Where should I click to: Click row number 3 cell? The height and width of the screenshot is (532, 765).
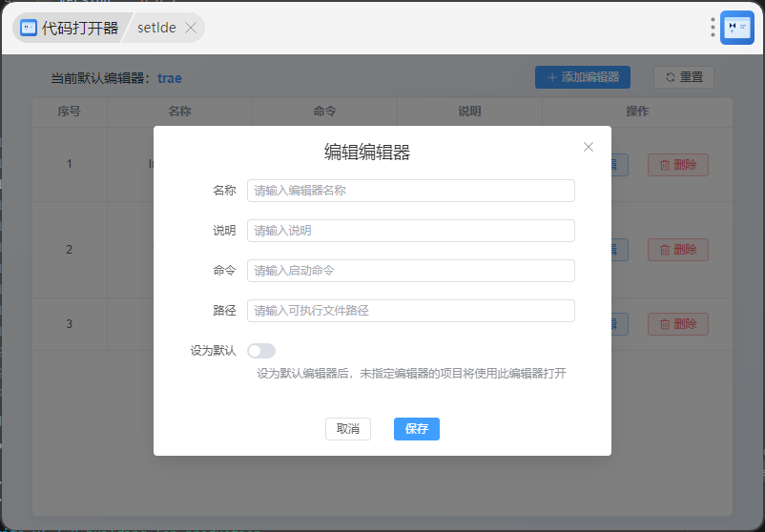pyautogui.click(x=70, y=324)
